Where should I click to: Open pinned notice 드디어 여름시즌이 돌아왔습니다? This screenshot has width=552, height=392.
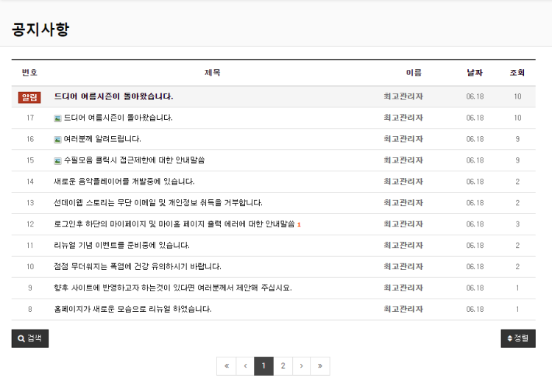114,96
